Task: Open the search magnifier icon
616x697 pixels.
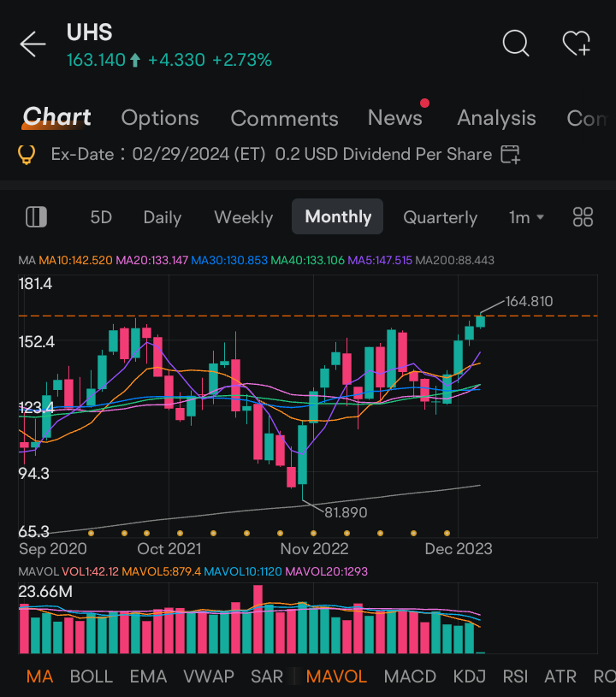Action: click(x=515, y=43)
